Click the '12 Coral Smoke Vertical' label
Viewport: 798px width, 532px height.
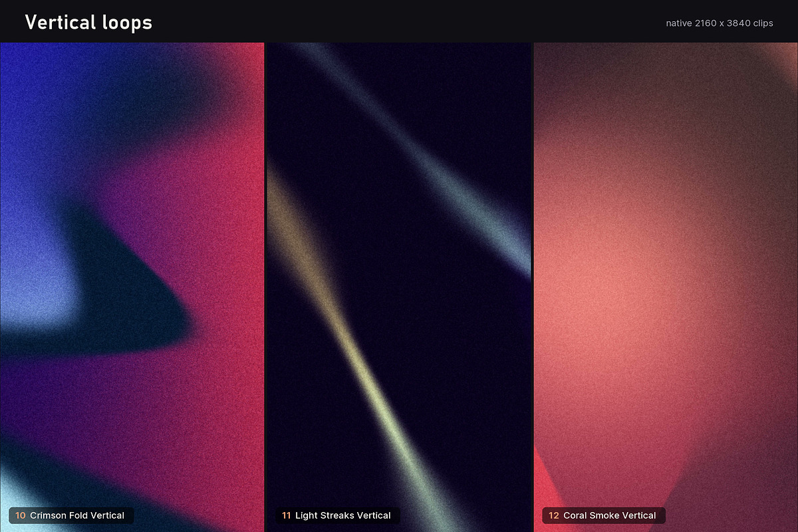[x=604, y=515]
